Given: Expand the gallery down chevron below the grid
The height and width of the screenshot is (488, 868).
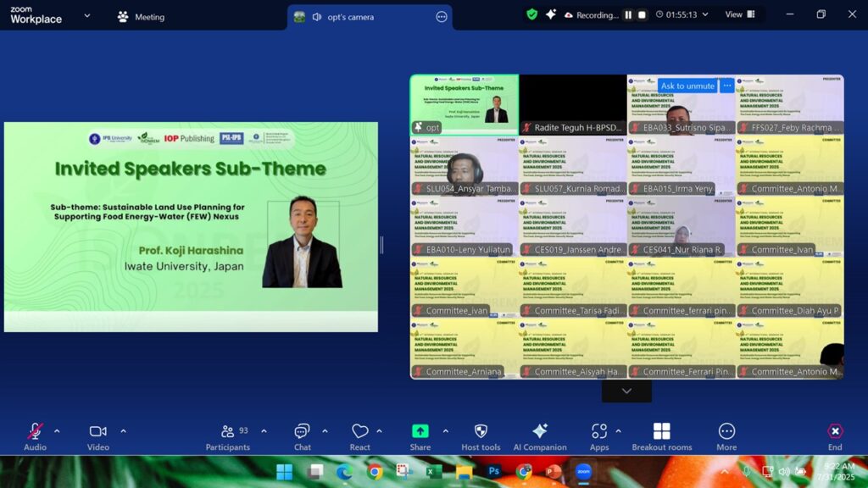Looking at the screenshot, I should (626, 391).
